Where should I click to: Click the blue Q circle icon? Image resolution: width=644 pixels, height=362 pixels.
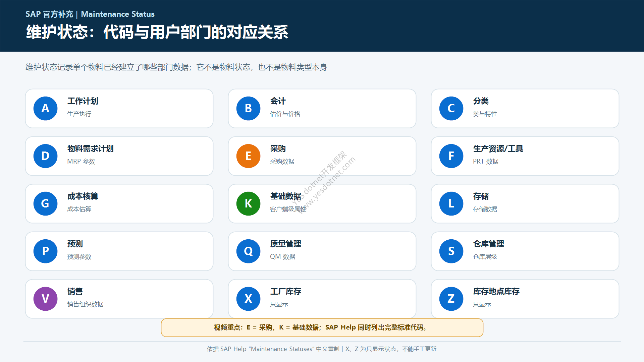point(248,251)
